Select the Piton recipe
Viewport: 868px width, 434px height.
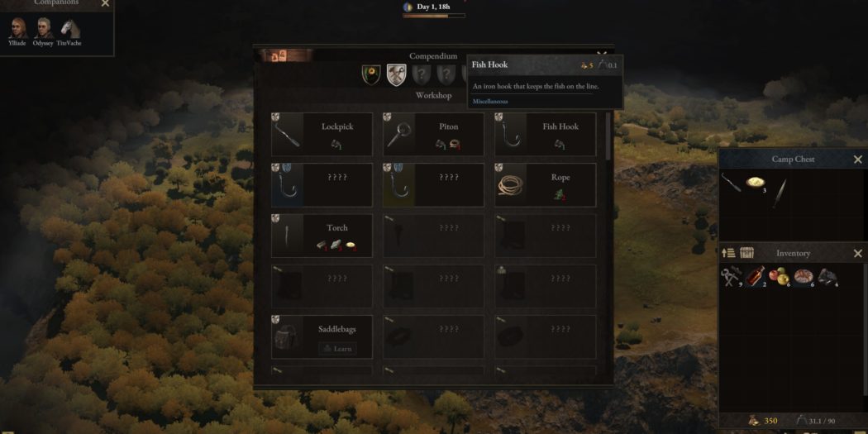pyautogui.click(x=433, y=134)
